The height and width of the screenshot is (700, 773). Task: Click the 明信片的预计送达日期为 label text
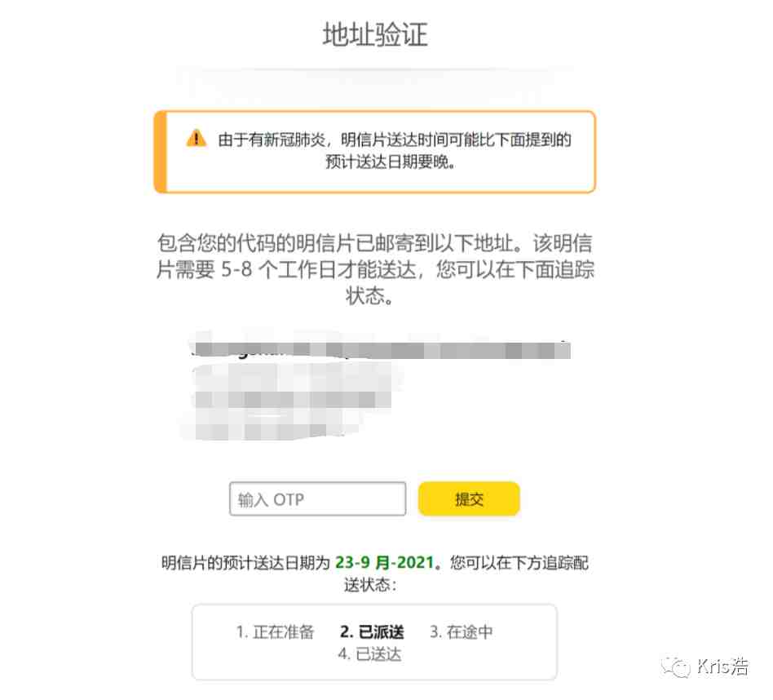pos(245,562)
